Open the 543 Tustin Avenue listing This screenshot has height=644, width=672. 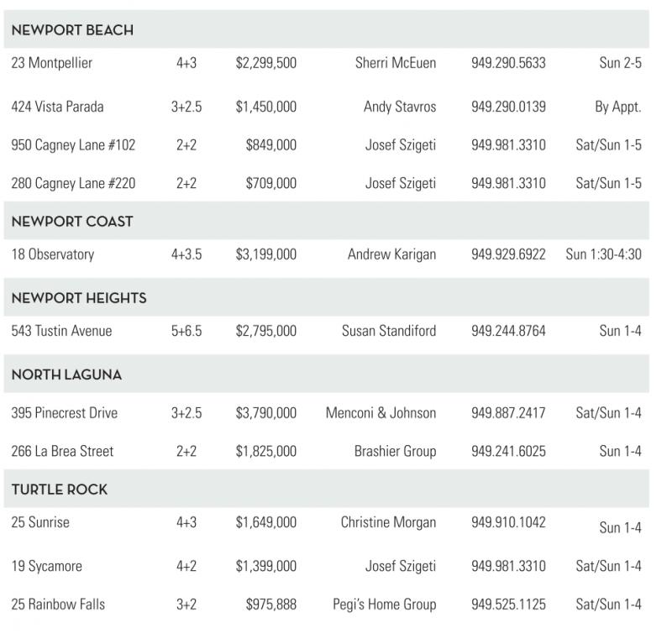(61, 331)
